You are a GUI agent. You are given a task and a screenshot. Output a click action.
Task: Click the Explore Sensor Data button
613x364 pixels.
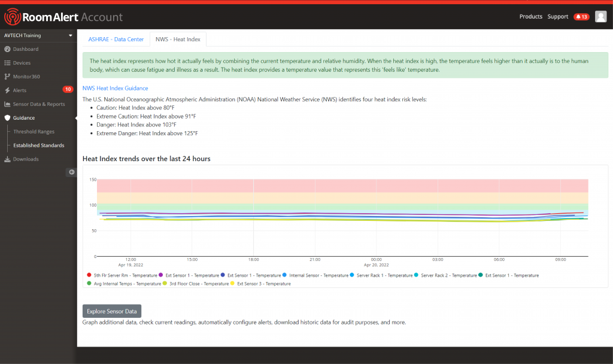(112, 311)
